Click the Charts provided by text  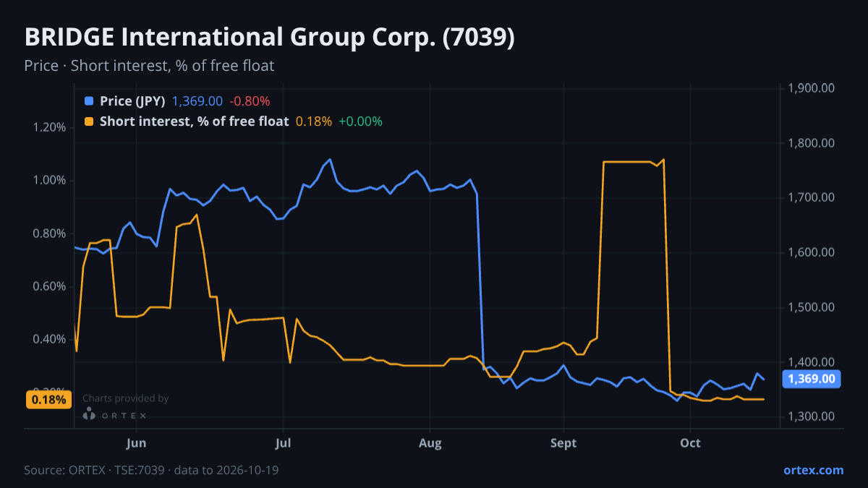click(x=126, y=398)
